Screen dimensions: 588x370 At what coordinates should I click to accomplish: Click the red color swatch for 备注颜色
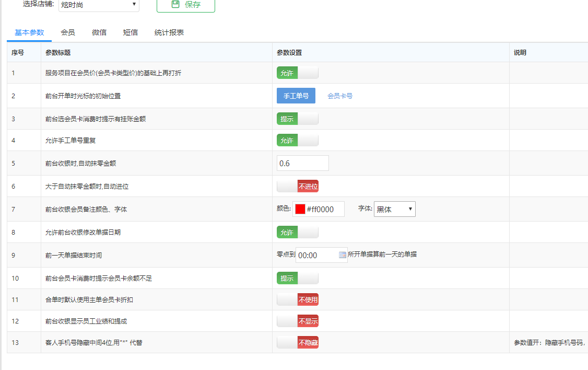click(x=300, y=209)
